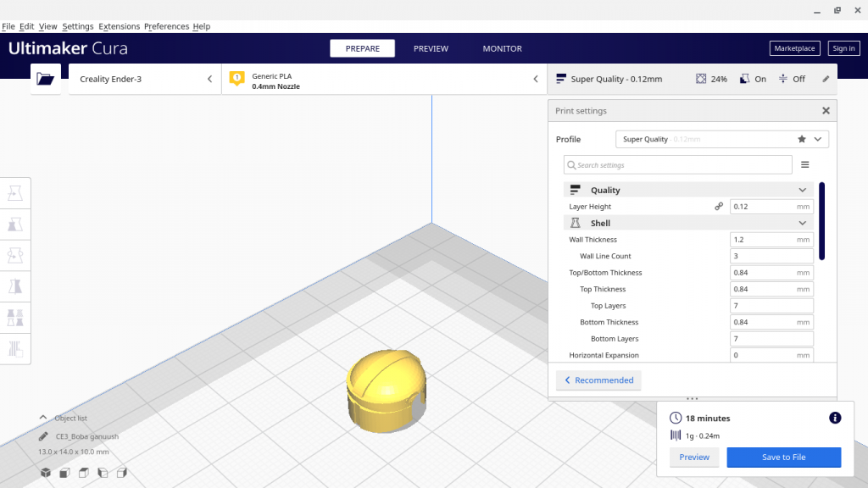The image size is (868, 488).
Task: Select the Scale tool in left toolbar
Action: coord(15,224)
